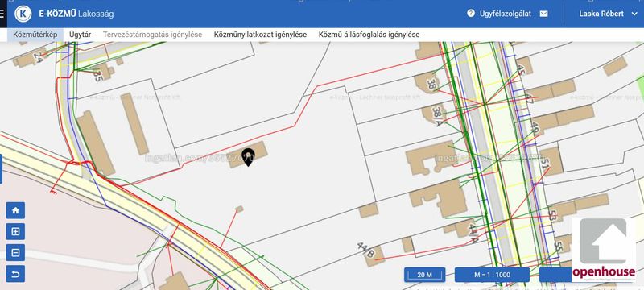Click the Ügyfélszolgálat question mark icon

471,13
